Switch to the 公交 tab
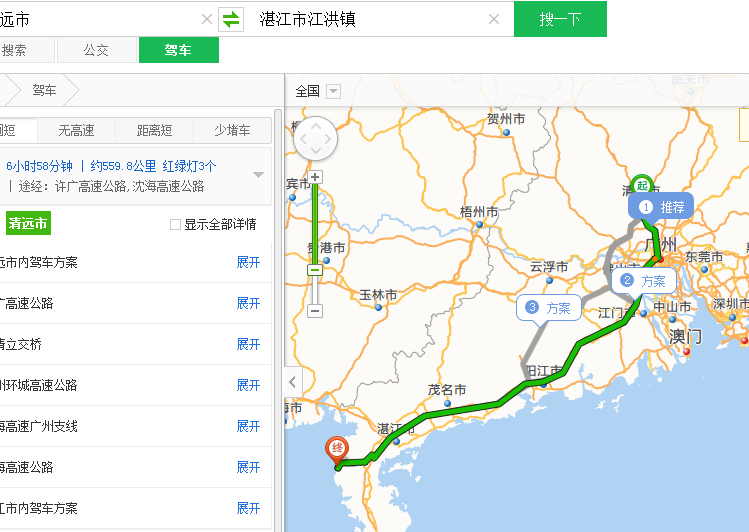 coord(96,50)
